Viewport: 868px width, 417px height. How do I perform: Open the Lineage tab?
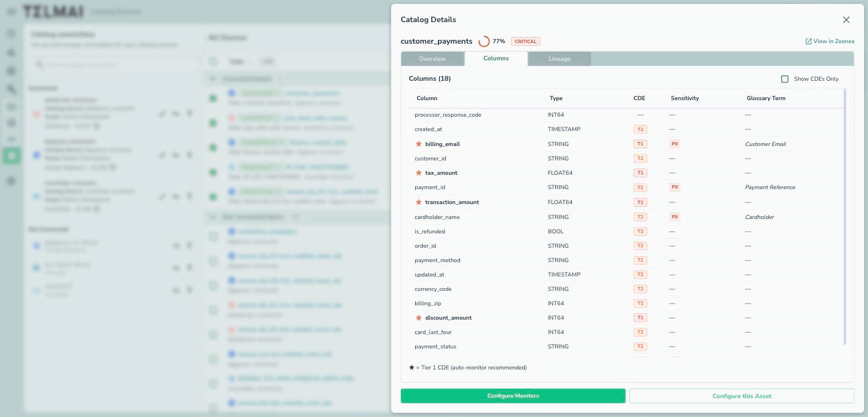click(x=560, y=59)
